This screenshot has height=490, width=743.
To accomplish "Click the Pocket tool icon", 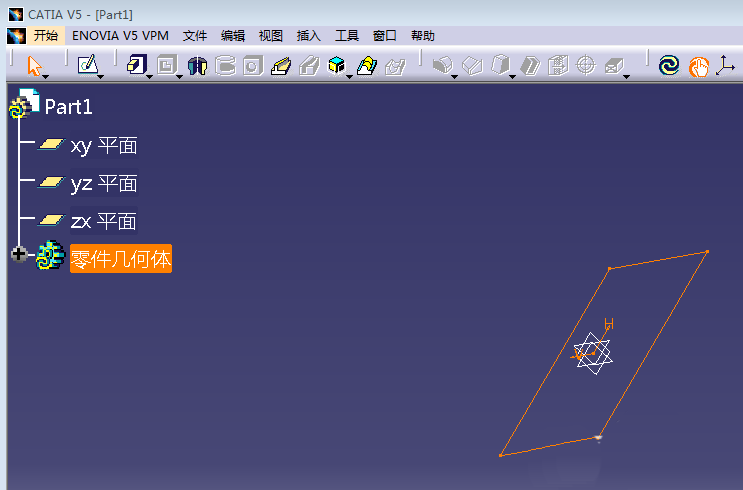I will pyautogui.click(x=167, y=65).
